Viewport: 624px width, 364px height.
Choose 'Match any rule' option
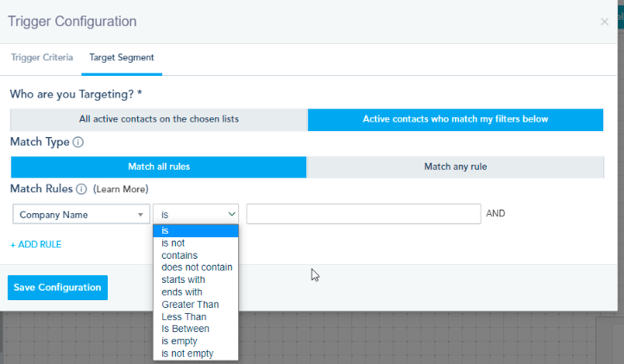click(455, 166)
